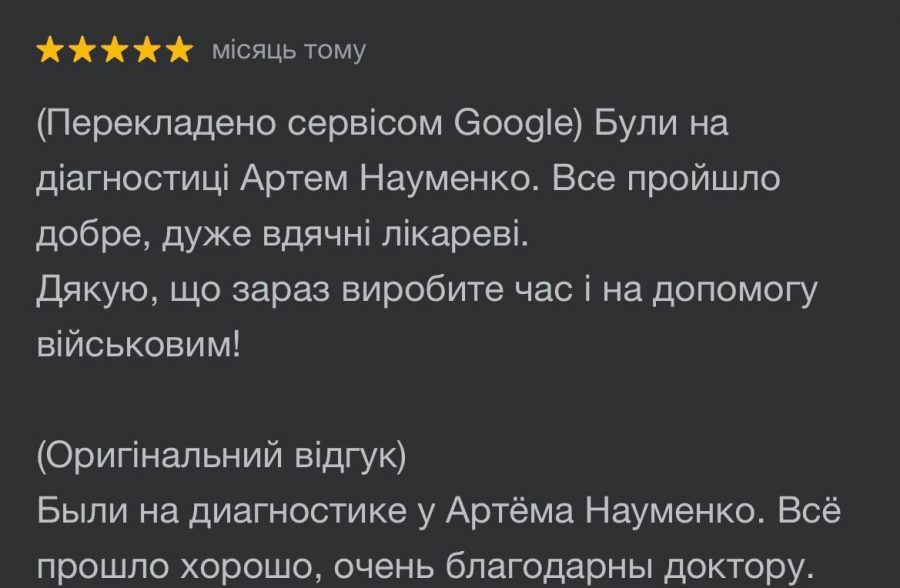The width and height of the screenshot is (900, 588).
Task: Click the second yellow rating star
Action: click(x=83, y=51)
